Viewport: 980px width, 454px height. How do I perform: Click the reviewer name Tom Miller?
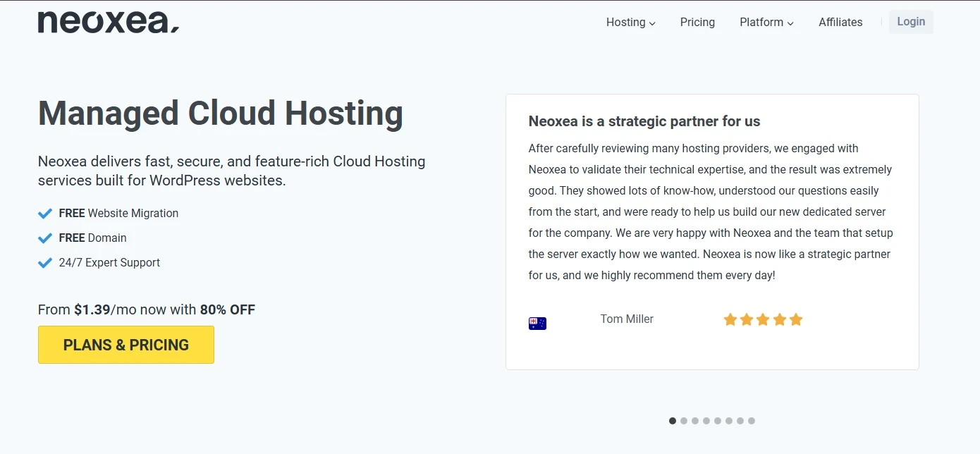pos(627,319)
